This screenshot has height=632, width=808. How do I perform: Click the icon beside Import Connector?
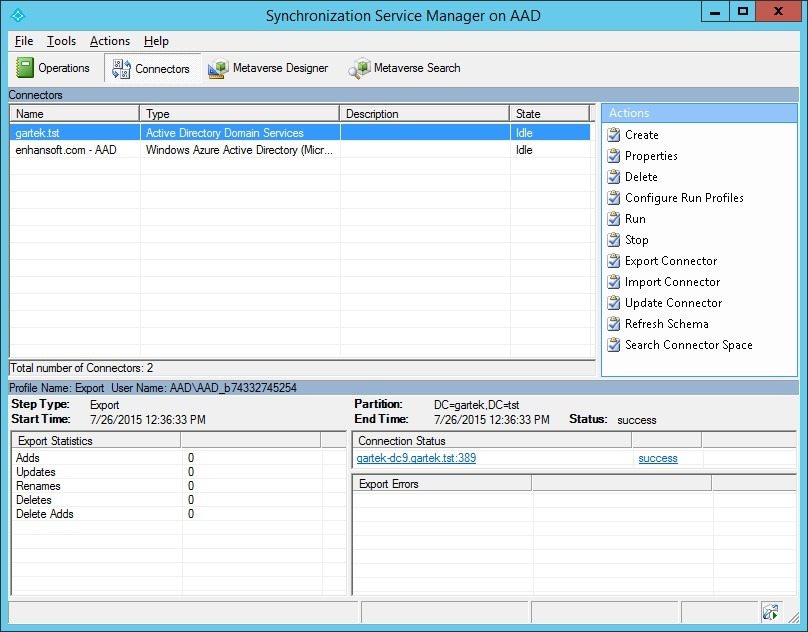(613, 282)
